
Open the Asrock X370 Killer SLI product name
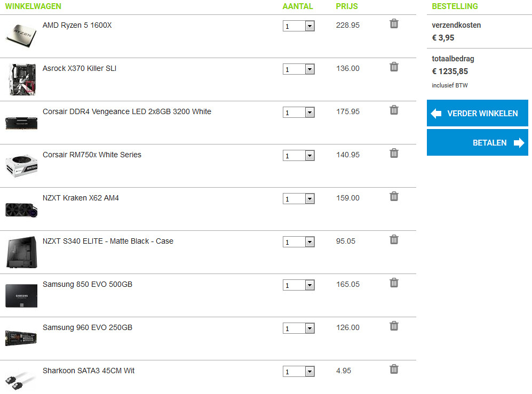[80, 68]
